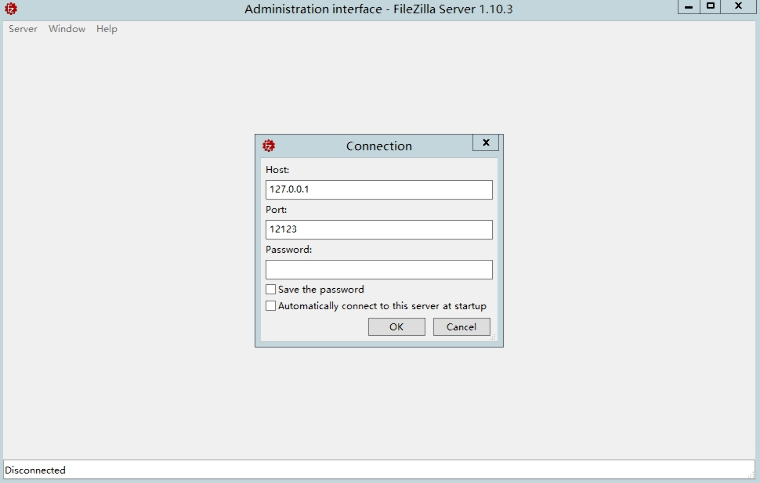Click the Connection dialog title bar text
The height and width of the screenshot is (483, 760).
[379, 146]
